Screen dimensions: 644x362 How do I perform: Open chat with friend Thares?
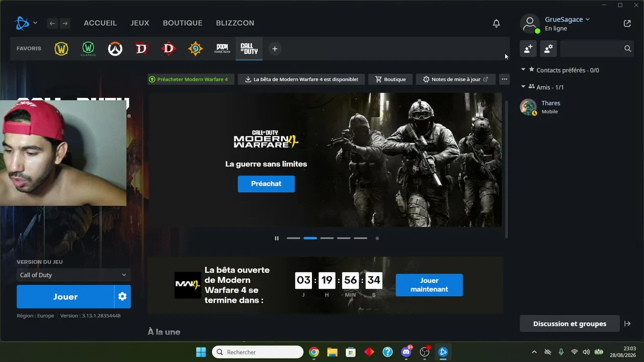click(x=577, y=107)
